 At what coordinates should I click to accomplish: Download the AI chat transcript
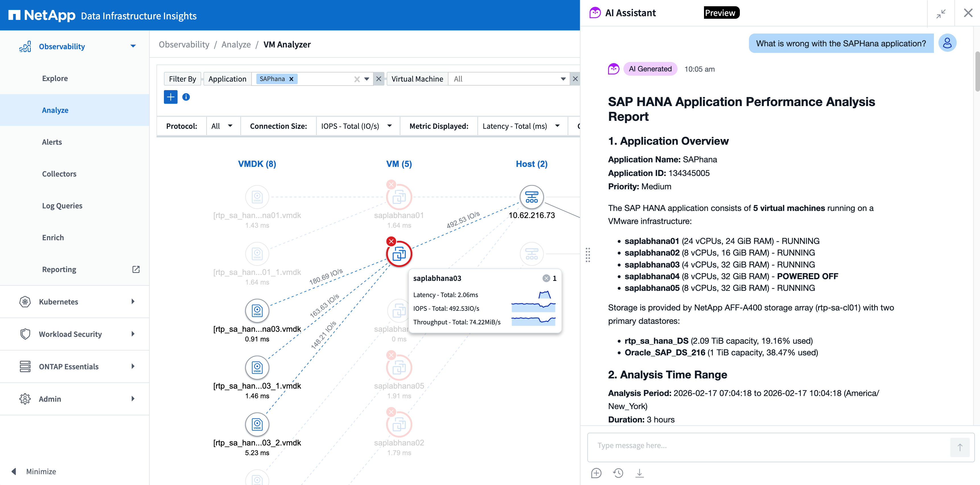coord(639,473)
